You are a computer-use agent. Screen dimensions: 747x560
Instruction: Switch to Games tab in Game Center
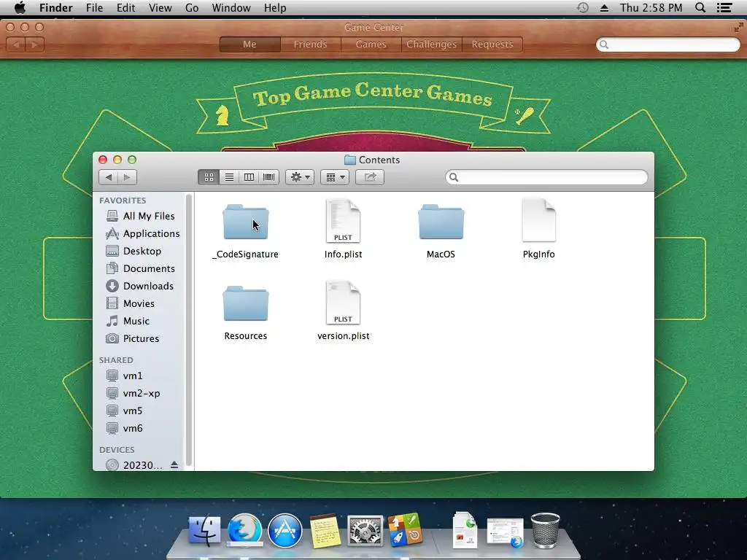(x=371, y=44)
